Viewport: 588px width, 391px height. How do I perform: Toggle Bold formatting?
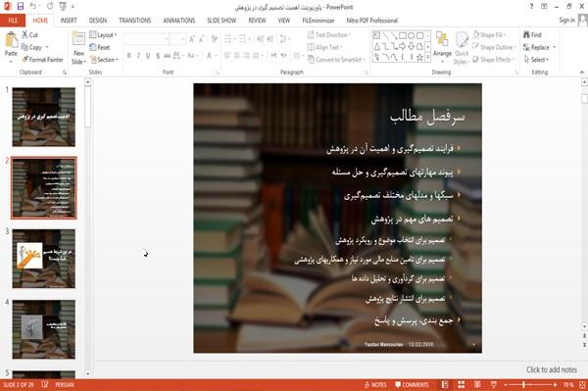128,56
